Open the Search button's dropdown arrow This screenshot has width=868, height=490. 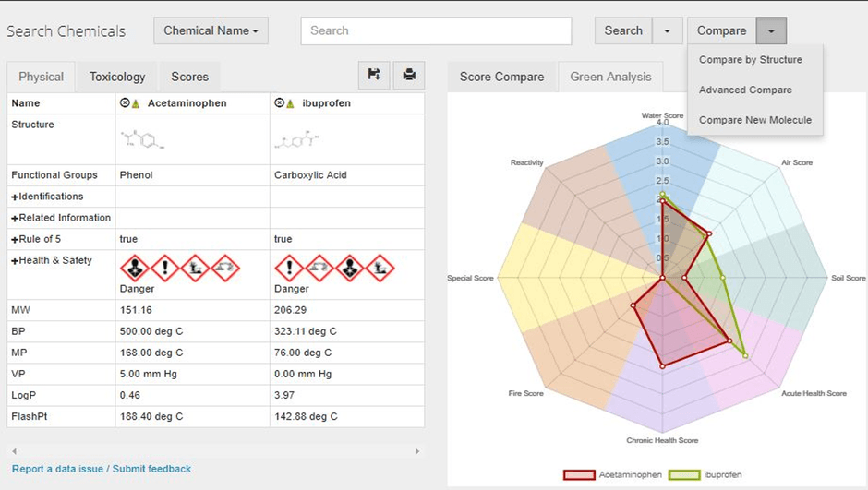[x=668, y=30]
